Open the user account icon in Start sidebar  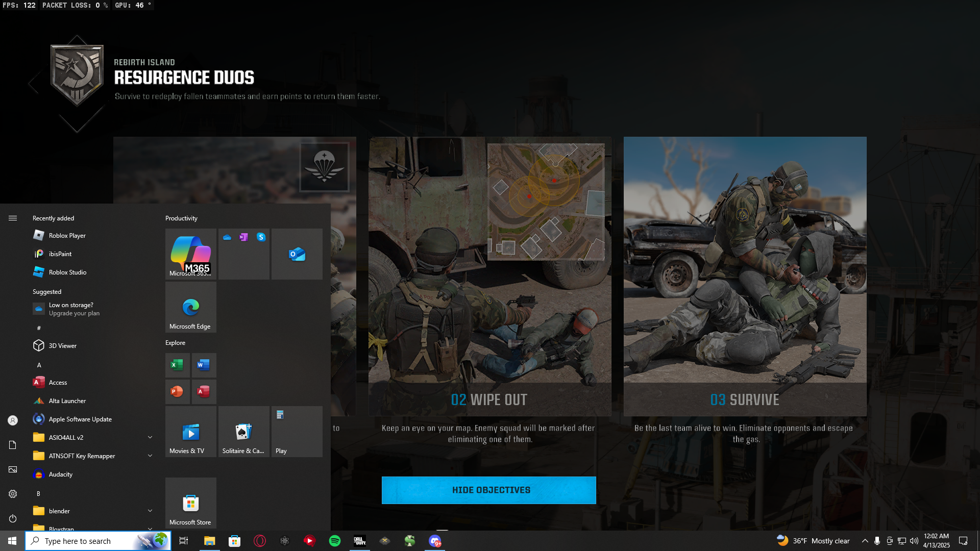tap(13, 420)
